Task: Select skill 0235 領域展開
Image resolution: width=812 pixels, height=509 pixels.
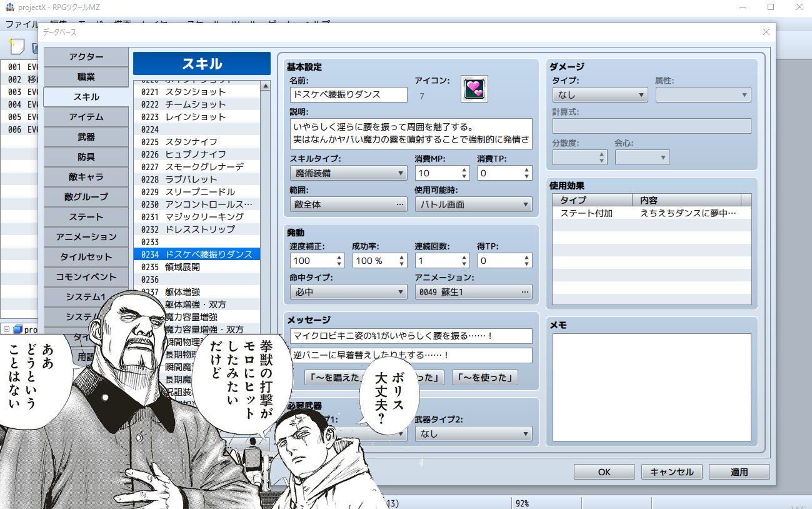Action: (x=197, y=267)
